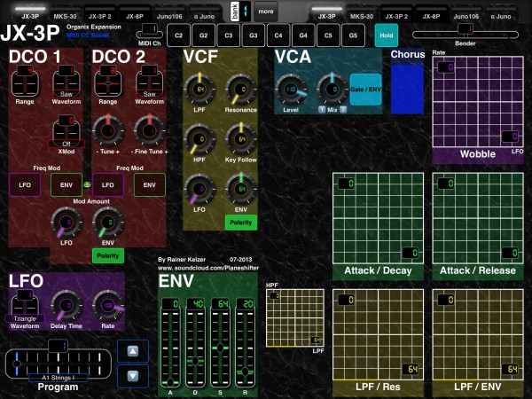Click the VCF Key Follow knob

(241, 139)
